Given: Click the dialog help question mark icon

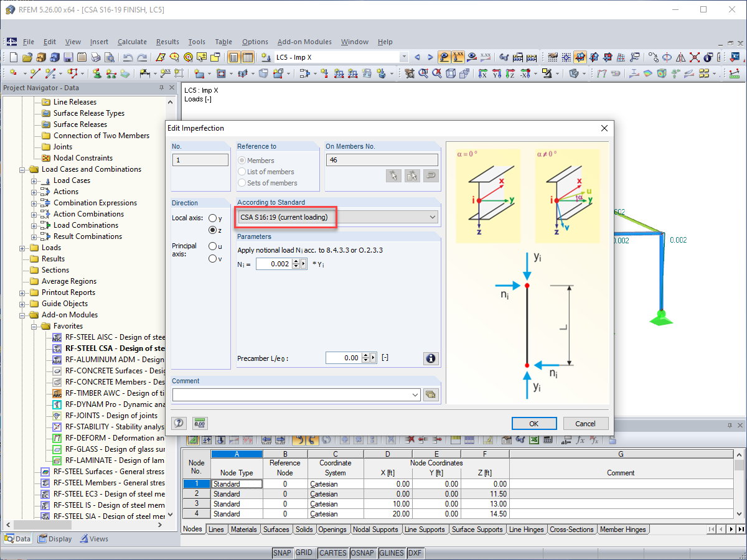Looking at the screenshot, I should (179, 423).
